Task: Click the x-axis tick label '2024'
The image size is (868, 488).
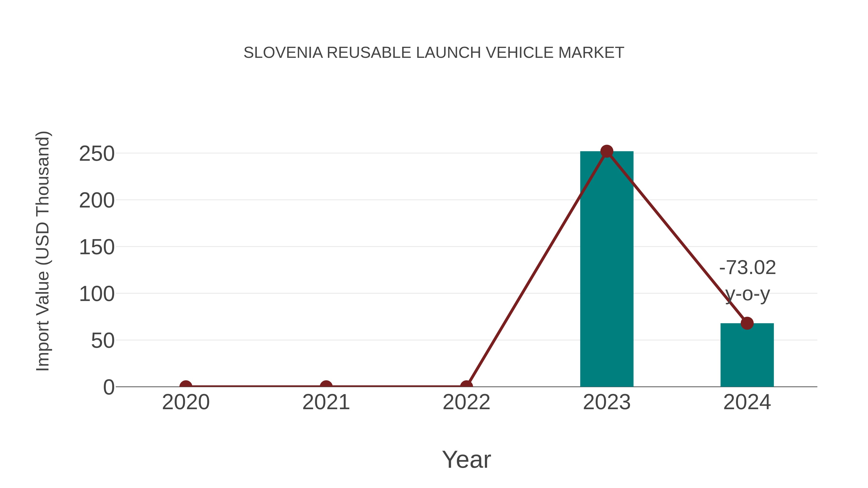Action: point(747,402)
